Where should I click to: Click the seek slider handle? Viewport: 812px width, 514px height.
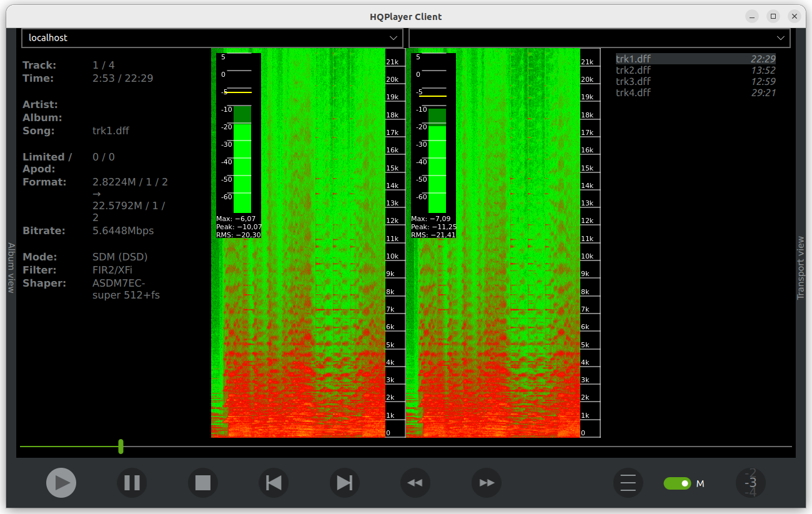[x=121, y=447]
